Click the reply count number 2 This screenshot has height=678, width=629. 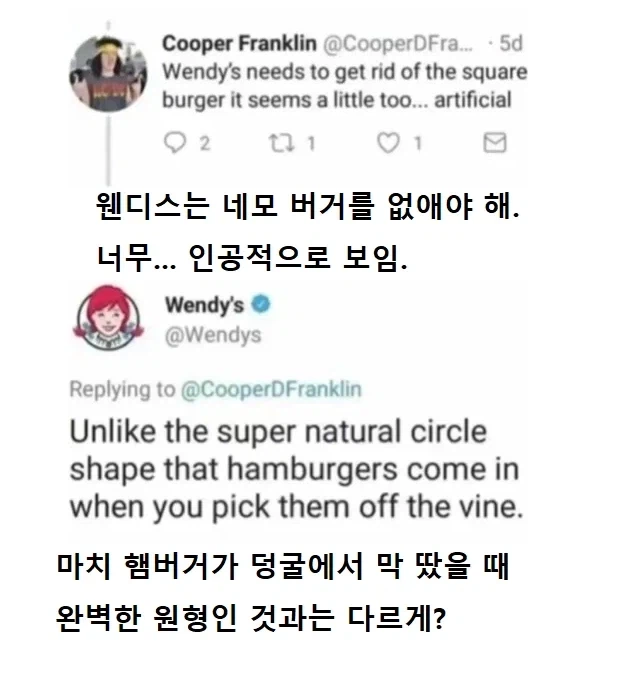(204, 144)
